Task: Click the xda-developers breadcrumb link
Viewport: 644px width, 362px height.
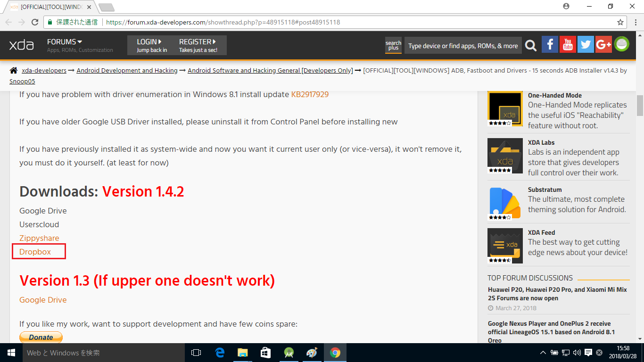Action: point(44,70)
